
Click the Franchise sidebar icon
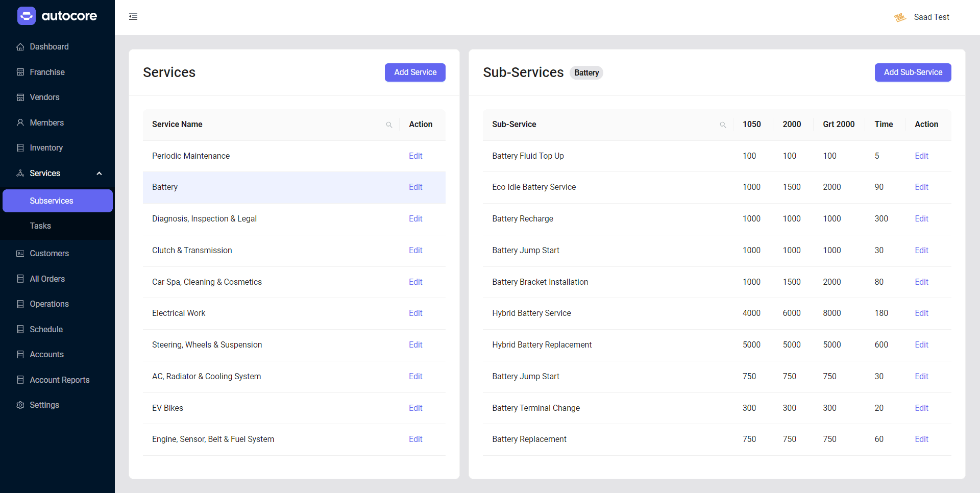tap(20, 72)
